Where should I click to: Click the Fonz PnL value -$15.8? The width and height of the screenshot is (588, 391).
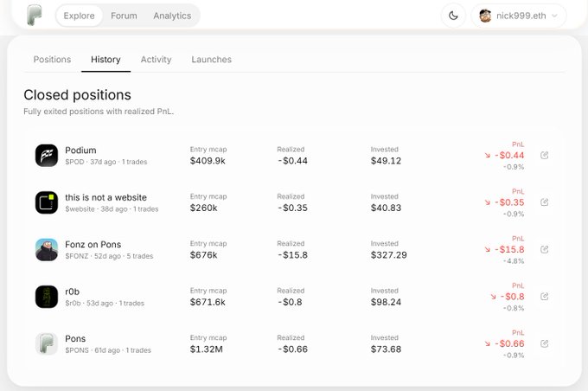[x=509, y=249]
